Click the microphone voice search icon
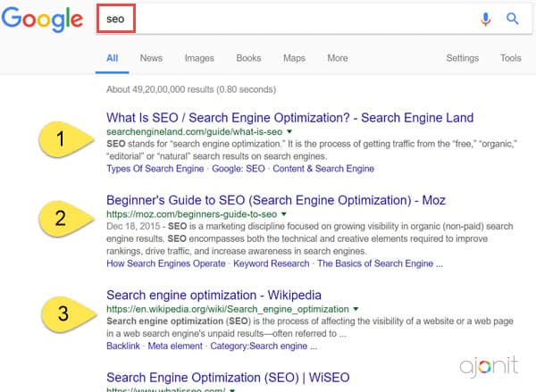Screen dimensions: 536x392 (x=485, y=19)
